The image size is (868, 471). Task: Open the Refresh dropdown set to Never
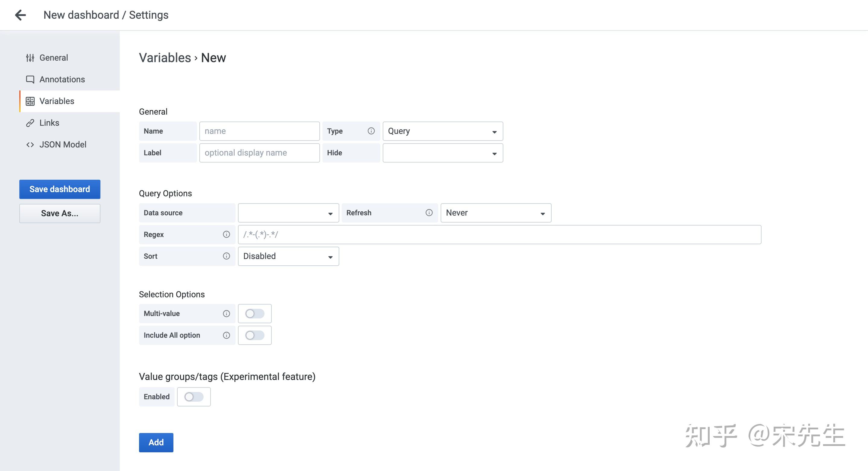point(495,213)
